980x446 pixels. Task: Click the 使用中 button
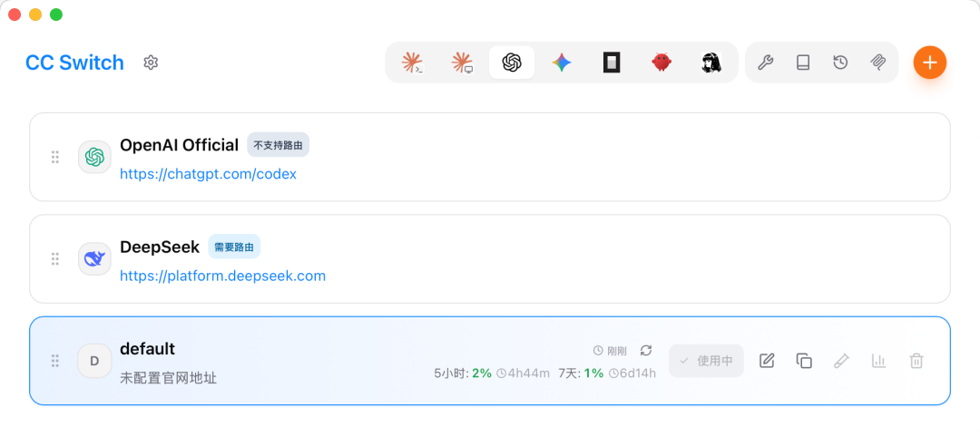706,361
